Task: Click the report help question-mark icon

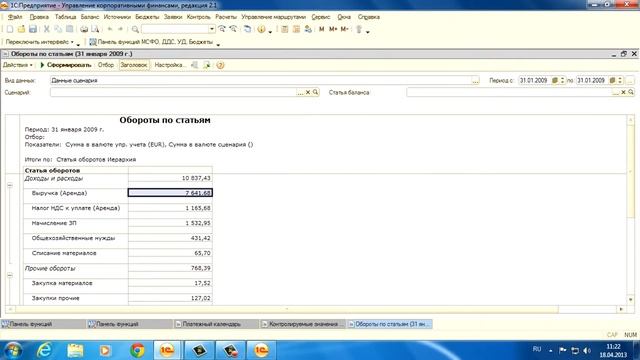Action: click(220, 65)
